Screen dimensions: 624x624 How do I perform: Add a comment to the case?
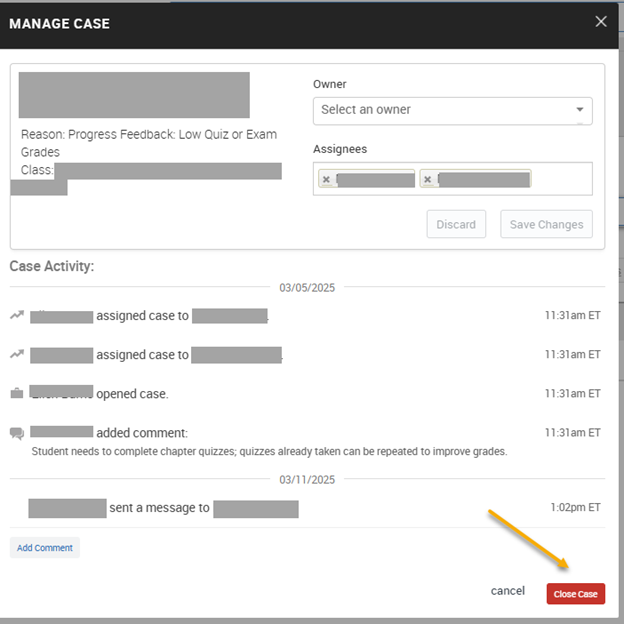44,548
